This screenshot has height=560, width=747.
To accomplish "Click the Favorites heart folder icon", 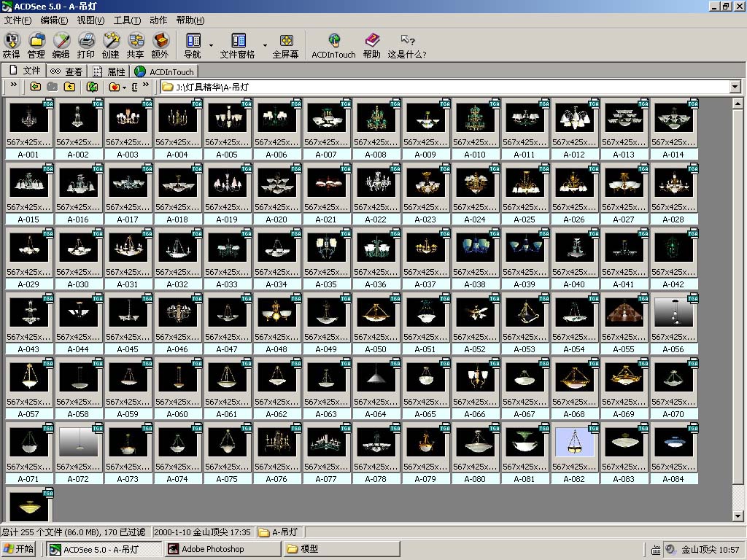I will pyautogui.click(x=115, y=87).
